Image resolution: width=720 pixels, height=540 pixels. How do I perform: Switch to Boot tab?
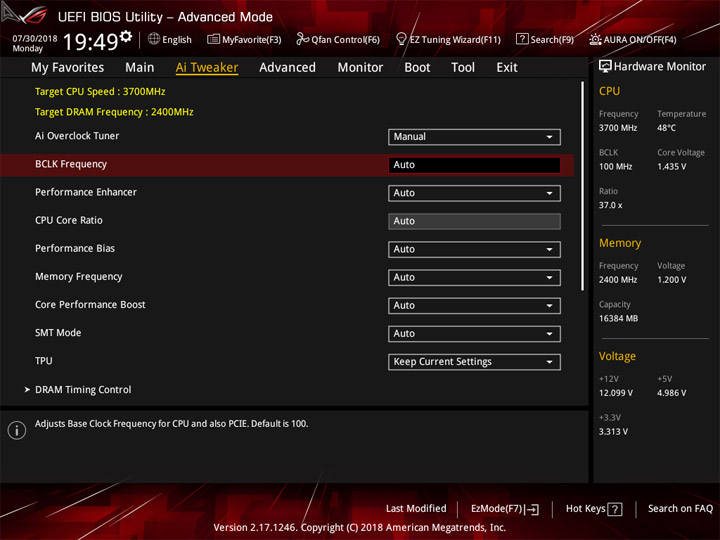[417, 68]
